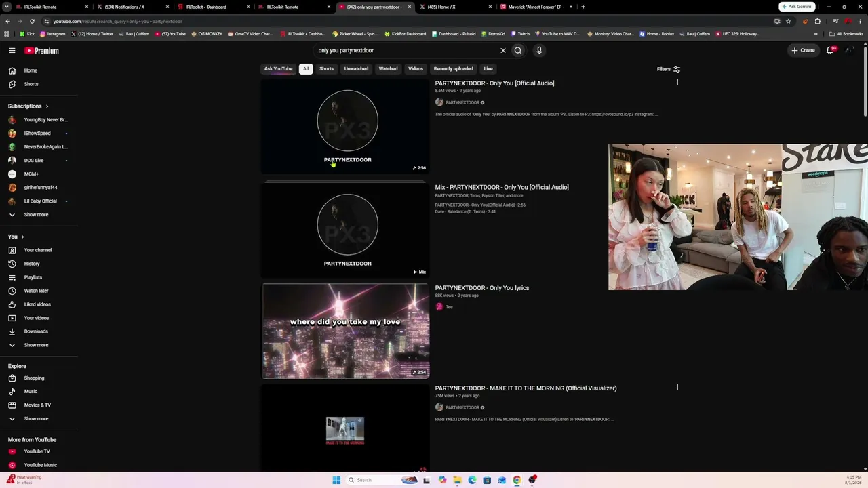
Task: Open the Kick bookmark
Action: click(26, 34)
